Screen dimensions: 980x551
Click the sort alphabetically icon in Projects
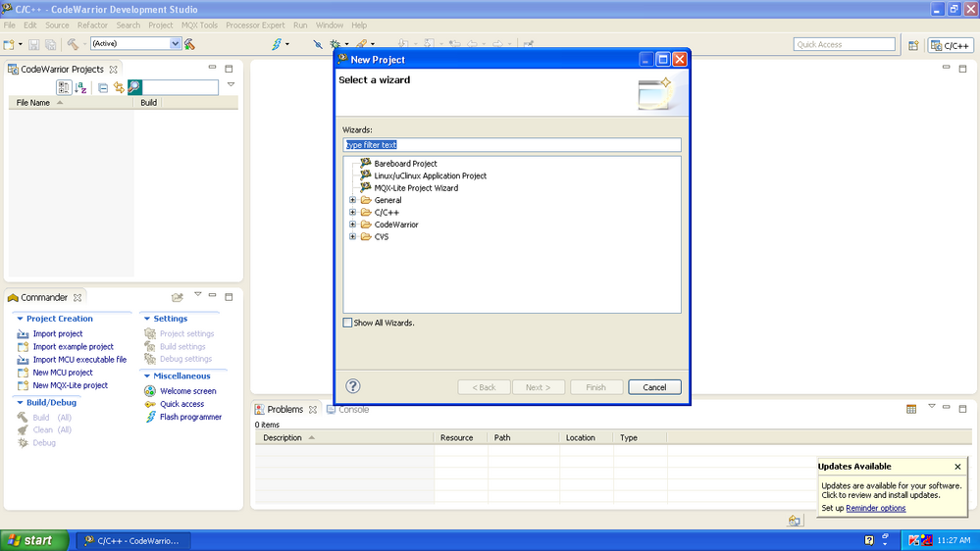coord(80,87)
